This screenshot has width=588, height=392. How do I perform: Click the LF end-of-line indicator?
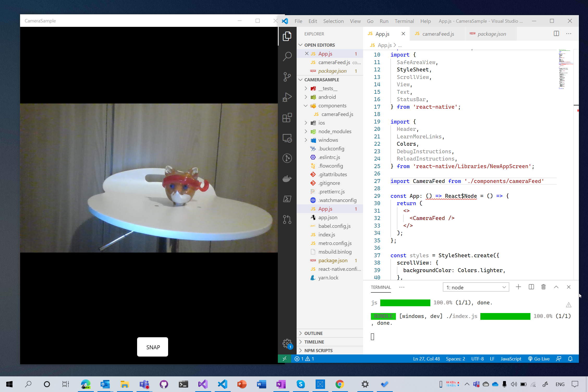tap(492, 359)
